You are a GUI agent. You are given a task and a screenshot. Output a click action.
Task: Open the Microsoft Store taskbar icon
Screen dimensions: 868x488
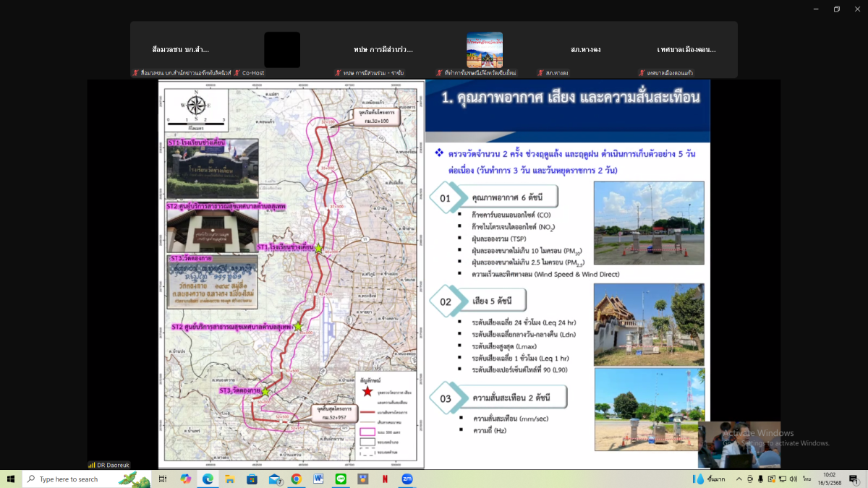[x=252, y=479]
